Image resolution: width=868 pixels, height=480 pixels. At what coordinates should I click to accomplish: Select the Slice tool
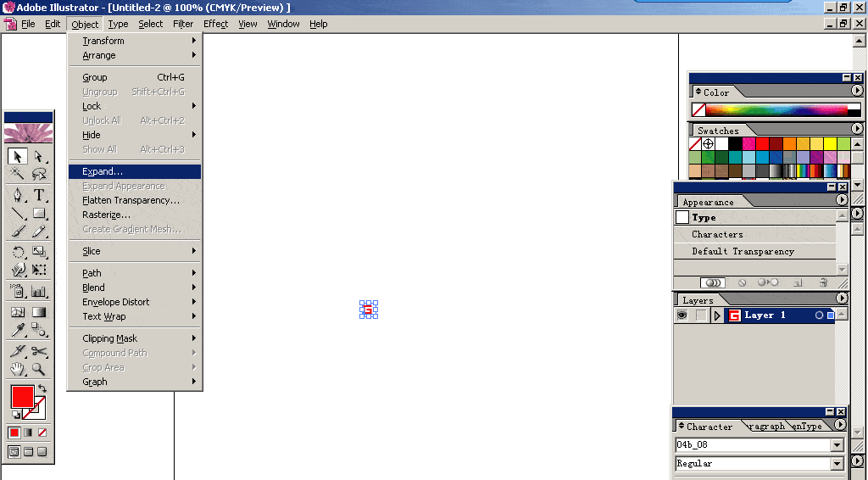[18, 351]
